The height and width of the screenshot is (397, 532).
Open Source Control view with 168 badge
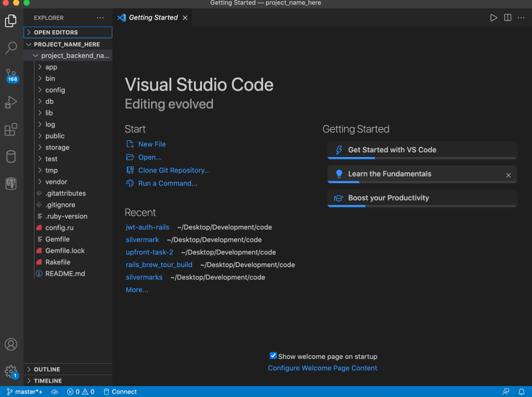(x=11, y=76)
